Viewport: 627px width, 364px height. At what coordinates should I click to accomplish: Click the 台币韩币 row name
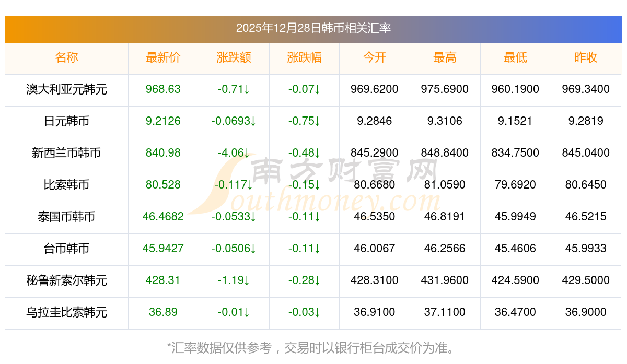(66, 249)
